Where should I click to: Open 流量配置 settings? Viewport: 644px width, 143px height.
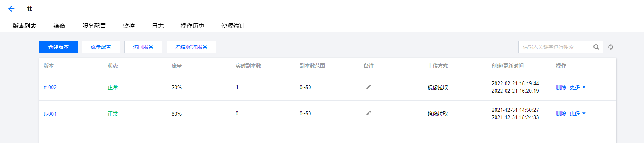[x=101, y=47]
